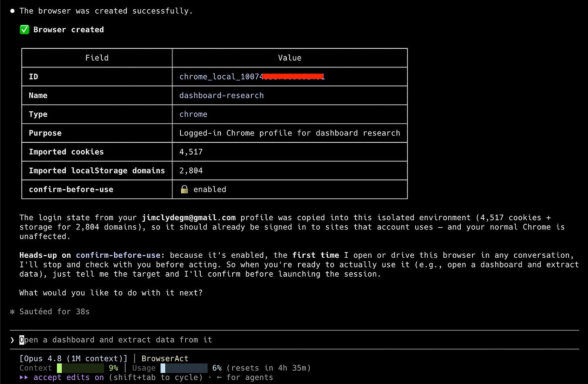Click the '← for agents' hint
Image resolution: width=588 pixels, height=384 pixels.
(x=245, y=378)
